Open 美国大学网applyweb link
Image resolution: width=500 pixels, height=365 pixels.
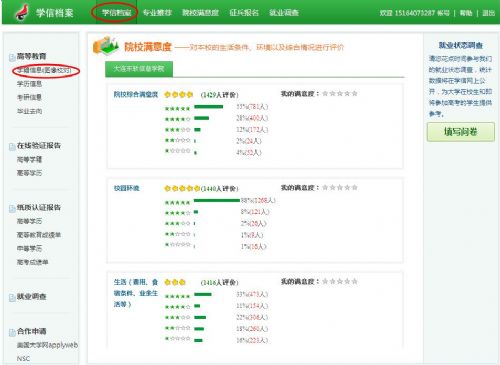coord(47,345)
